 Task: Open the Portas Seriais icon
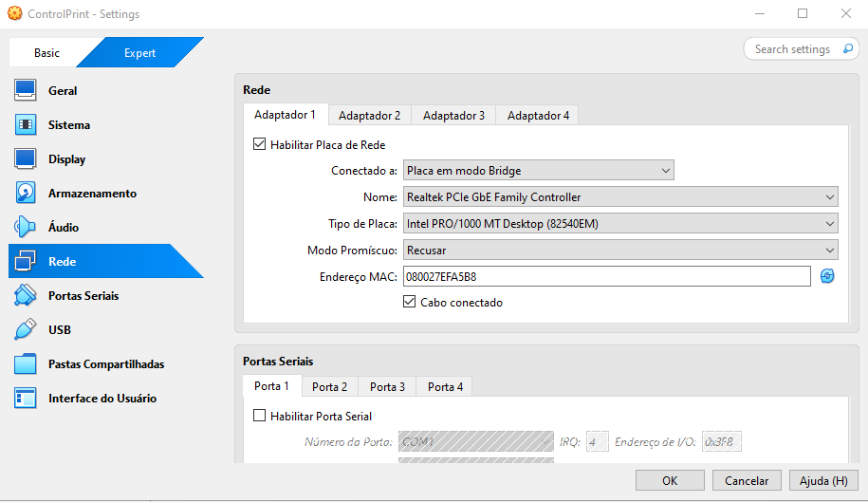pyautogui.click(x=26, y=296)
